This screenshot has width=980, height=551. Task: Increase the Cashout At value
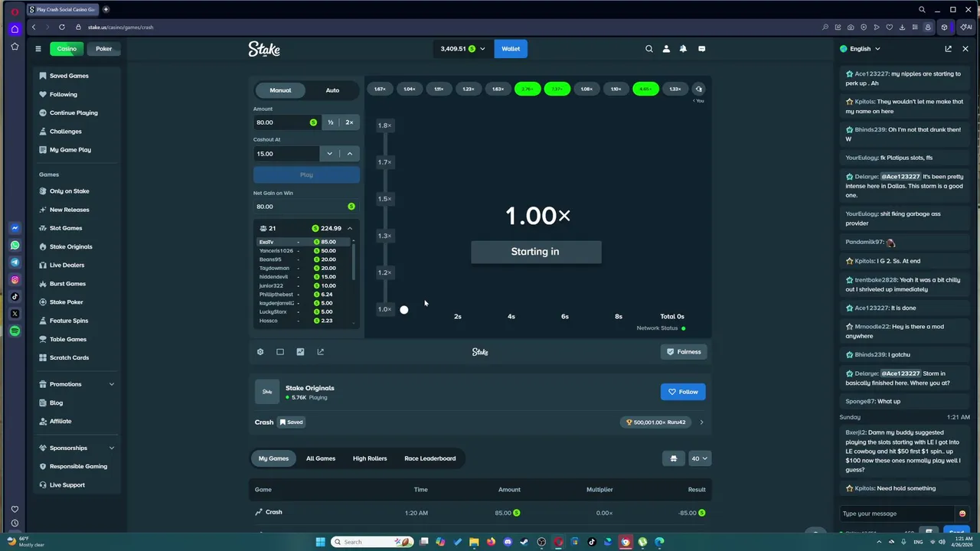click(x=350, y=154)
